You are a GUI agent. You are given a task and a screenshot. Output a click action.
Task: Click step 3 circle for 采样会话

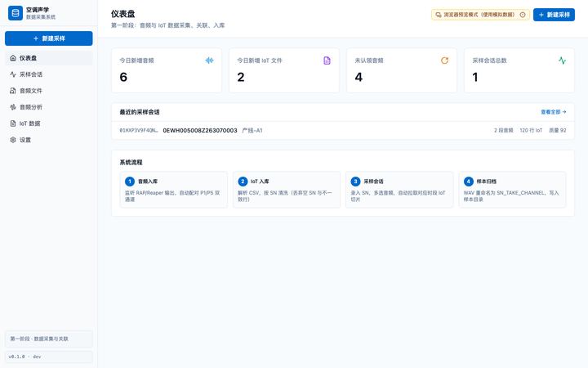355,182
